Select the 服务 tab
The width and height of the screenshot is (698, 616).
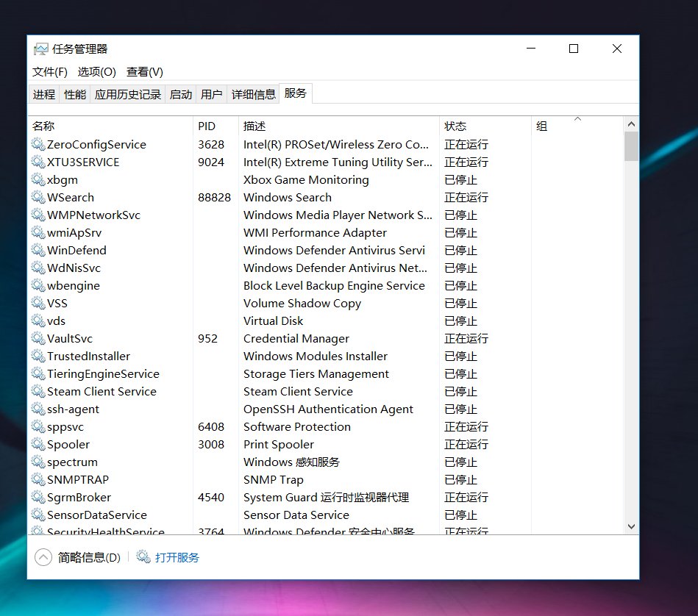[x=296, y=93]
